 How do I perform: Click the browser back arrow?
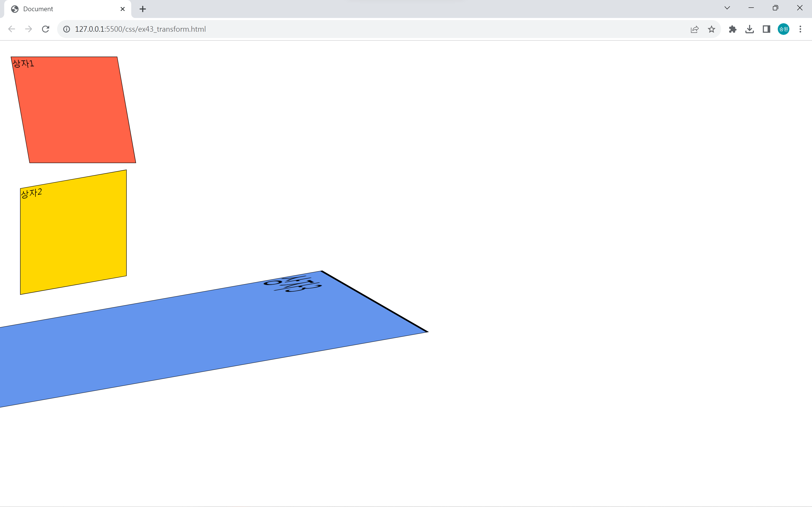click(12, 29)
